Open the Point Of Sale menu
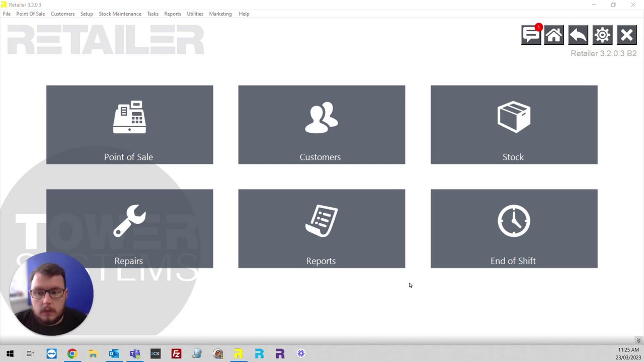This screenshot has width=644, height=362. click(30, 14)
